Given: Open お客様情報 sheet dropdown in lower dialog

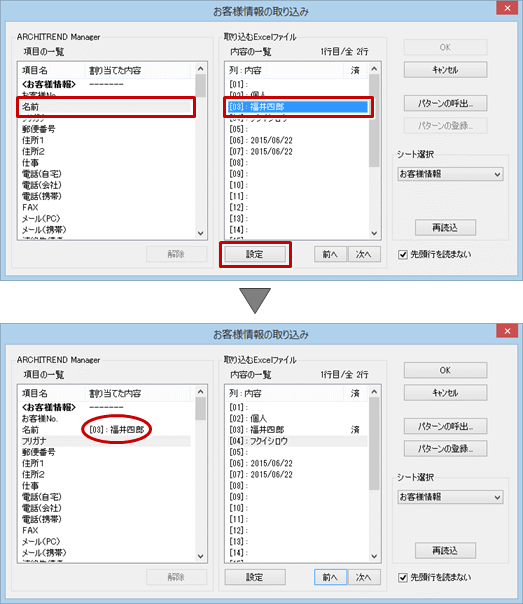Looking at the screenshot, I should point(450,497).
